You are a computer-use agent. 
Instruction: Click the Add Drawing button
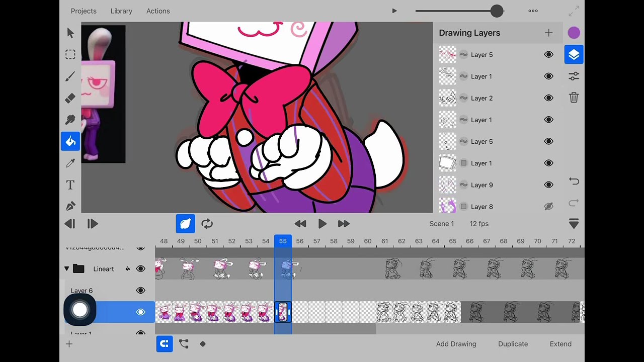456,344
